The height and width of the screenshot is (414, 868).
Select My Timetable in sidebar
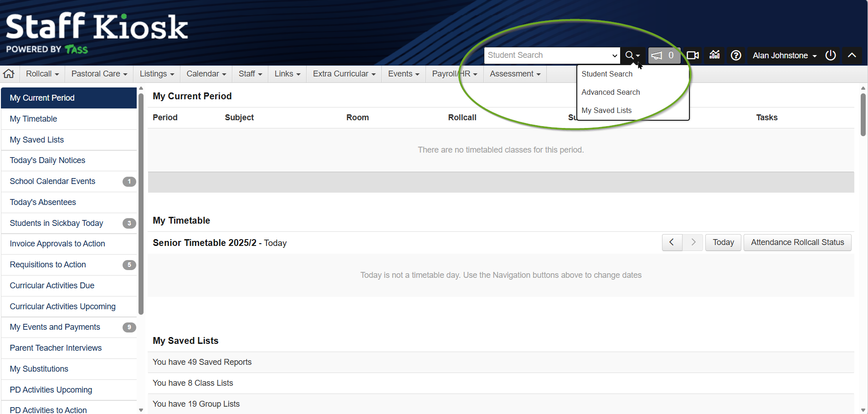[x=69, y=119]
